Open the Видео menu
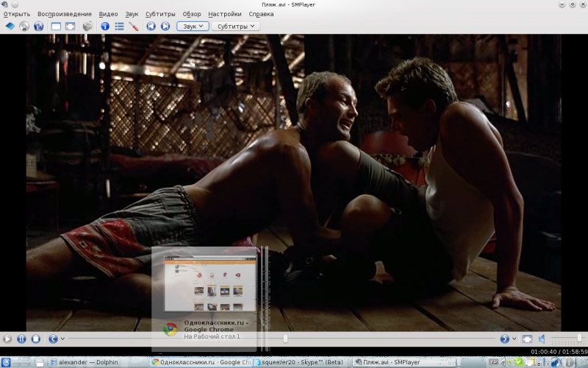The image size is (588, 368). coord(108,14)
